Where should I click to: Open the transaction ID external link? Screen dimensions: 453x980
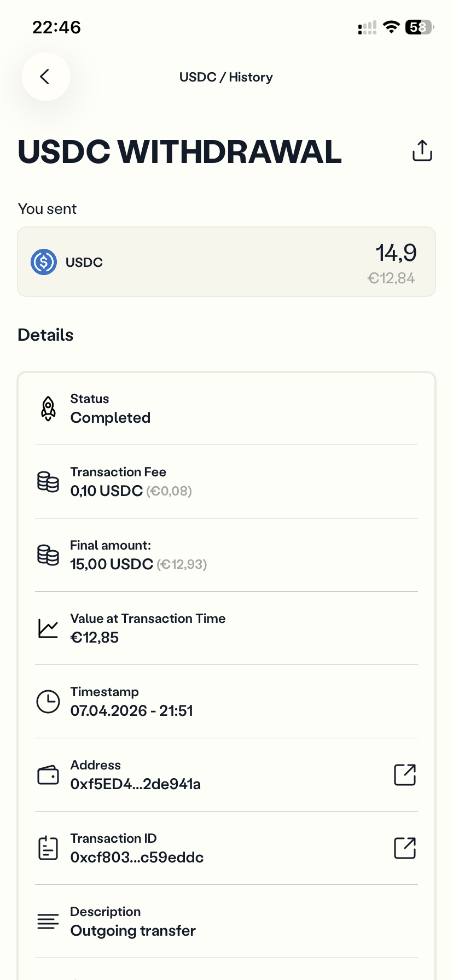[405, 848]
